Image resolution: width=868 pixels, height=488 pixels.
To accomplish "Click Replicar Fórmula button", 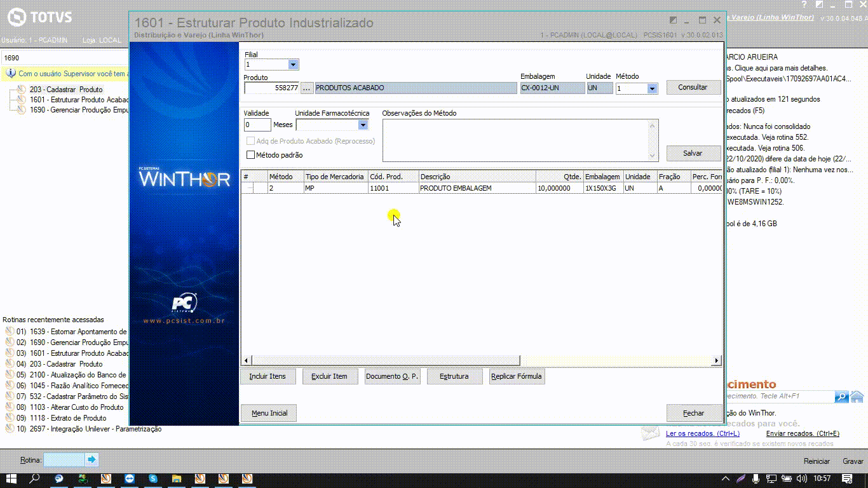I will coord(517,376).
